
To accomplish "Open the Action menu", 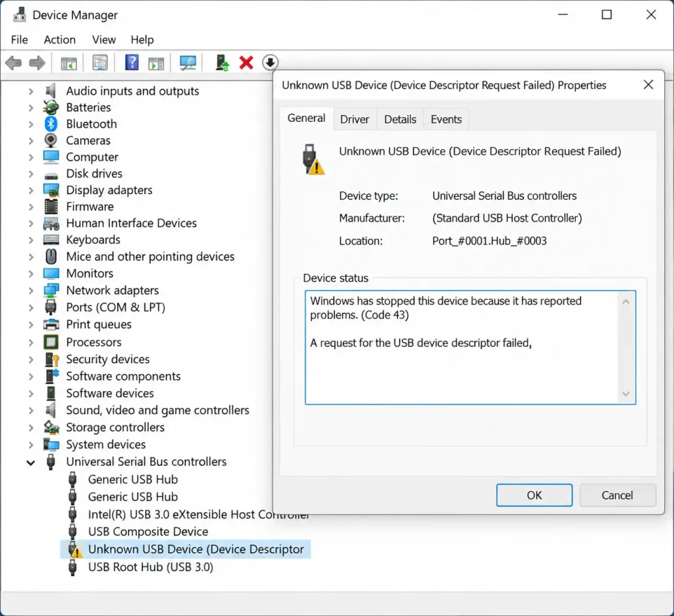I will 59,39.
